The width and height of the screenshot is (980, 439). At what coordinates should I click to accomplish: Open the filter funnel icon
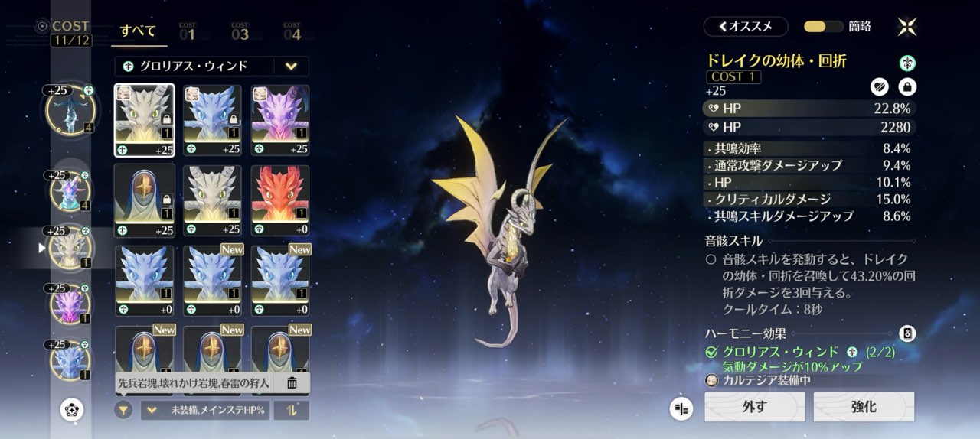(123, 410)
